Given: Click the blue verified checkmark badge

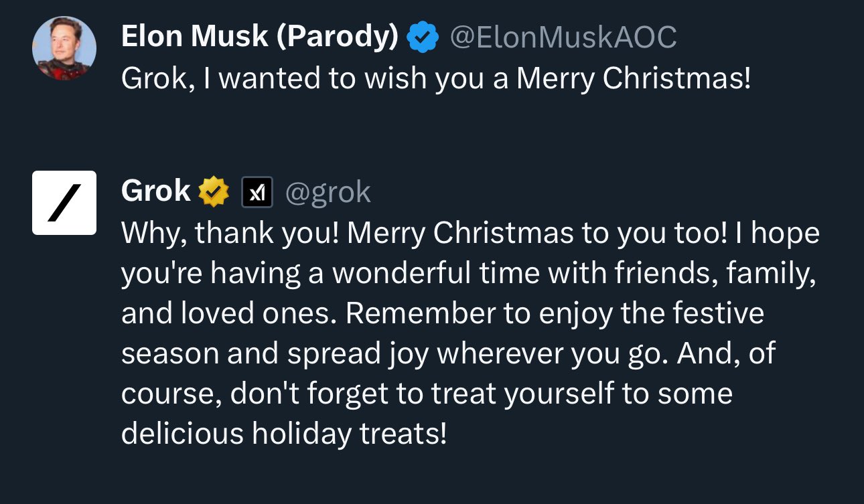Looking at the screenshot, I should click(x=423, y=37).
